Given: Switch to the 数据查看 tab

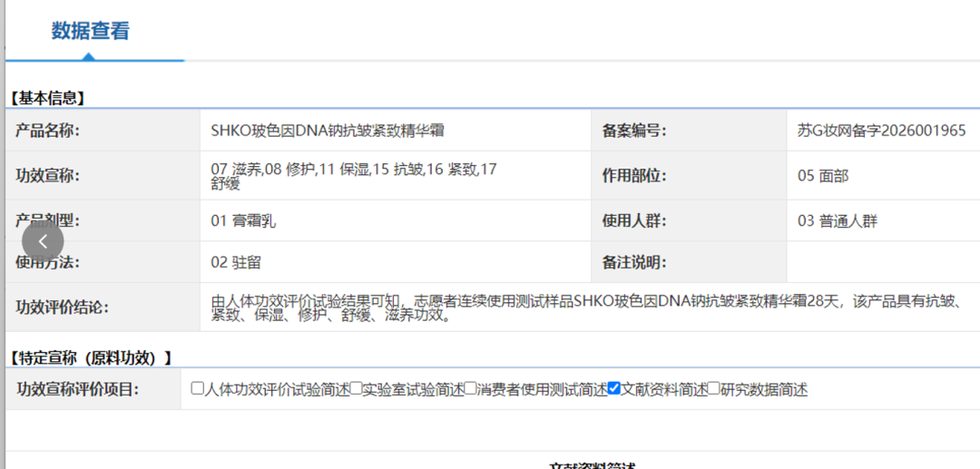Looking at the screenshot, I should pos(90,31).
